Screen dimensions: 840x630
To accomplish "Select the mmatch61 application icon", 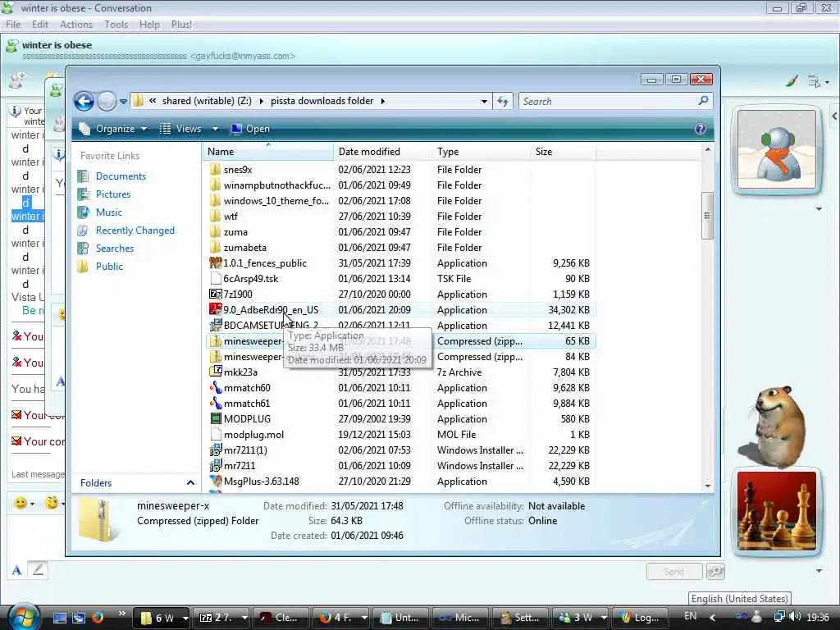I will tap(216, 404).
